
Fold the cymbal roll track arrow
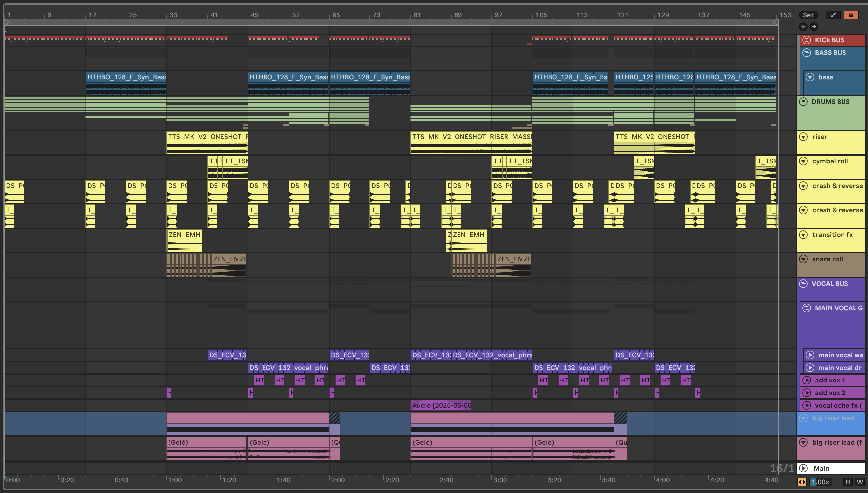click(803, 161)
